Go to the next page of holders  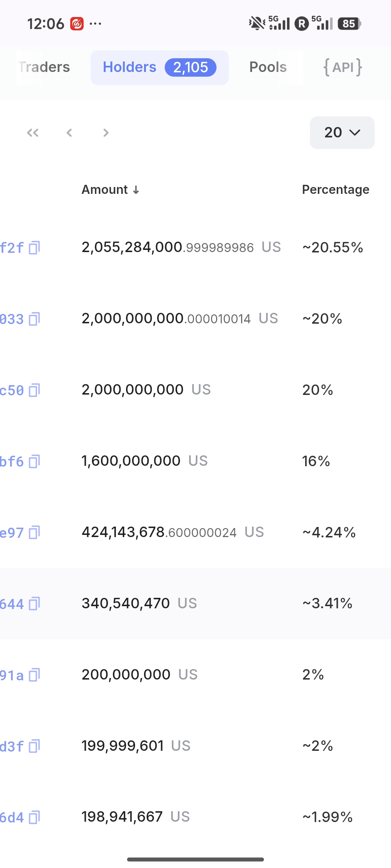coord(106,133)
